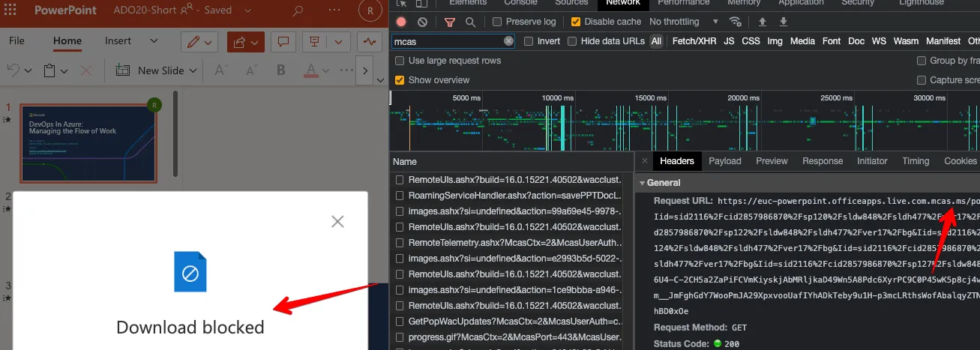The height and width of the screenshot is (350, 980).
Task: Enable the Preserve log checkbox
Action: [497, 22]
